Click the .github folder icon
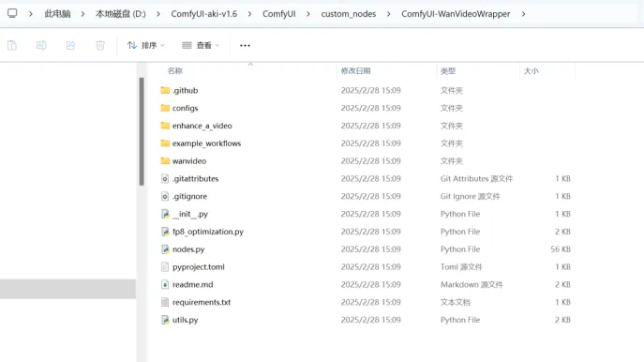Image resolution: width=644 pixels, height=362 pixels. (x=165, y=90)
